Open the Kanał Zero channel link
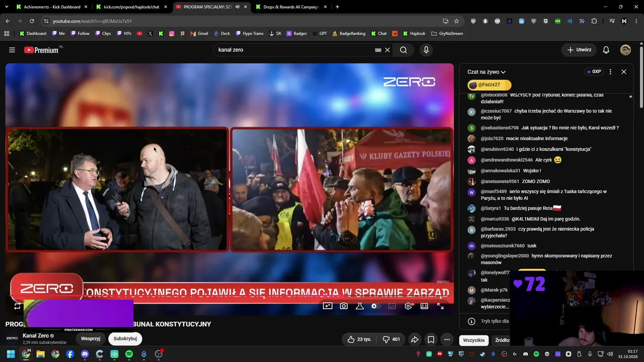 pos(36,335)
